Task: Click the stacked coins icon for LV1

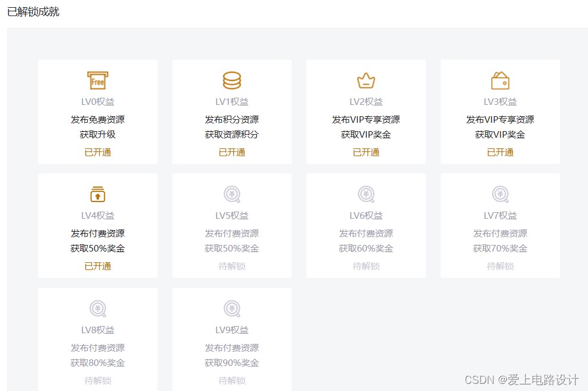Action: pyautogui.click(x=232, y=80)
